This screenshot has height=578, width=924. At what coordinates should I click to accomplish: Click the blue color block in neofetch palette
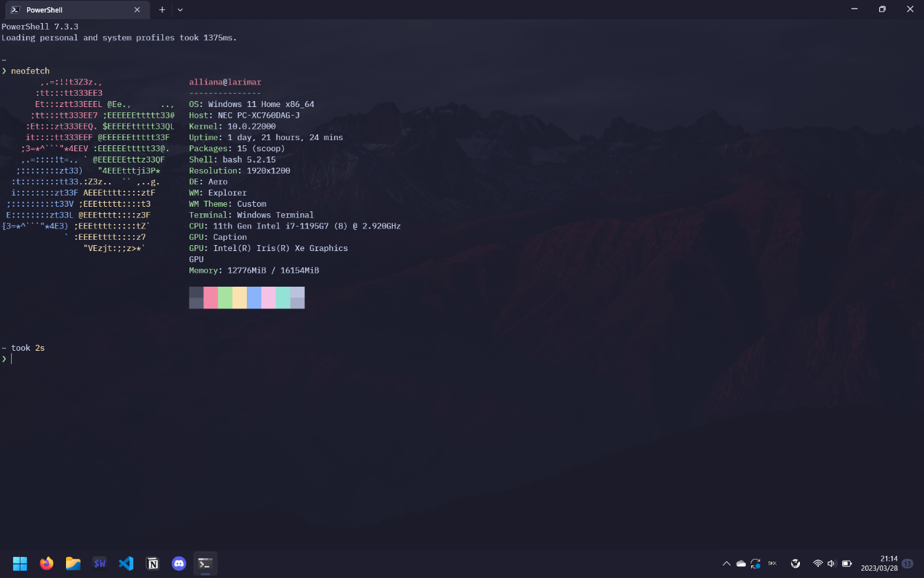pos(254,298)
